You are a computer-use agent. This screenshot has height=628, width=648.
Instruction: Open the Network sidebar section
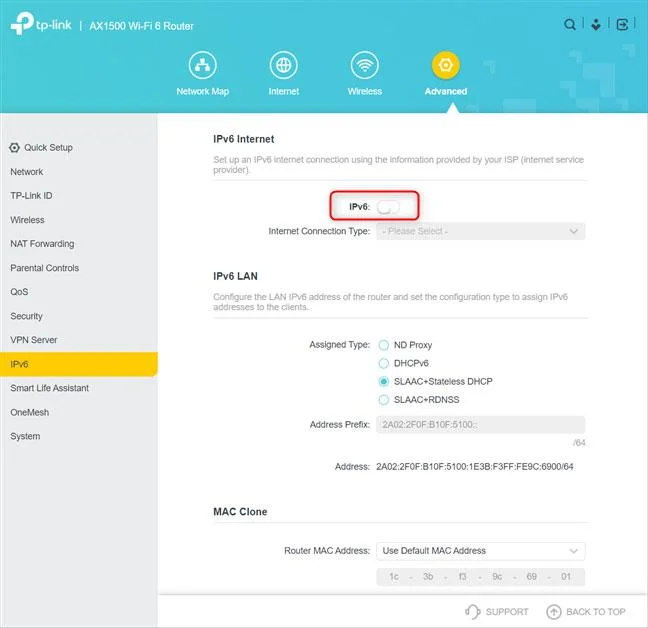(26, 171)
